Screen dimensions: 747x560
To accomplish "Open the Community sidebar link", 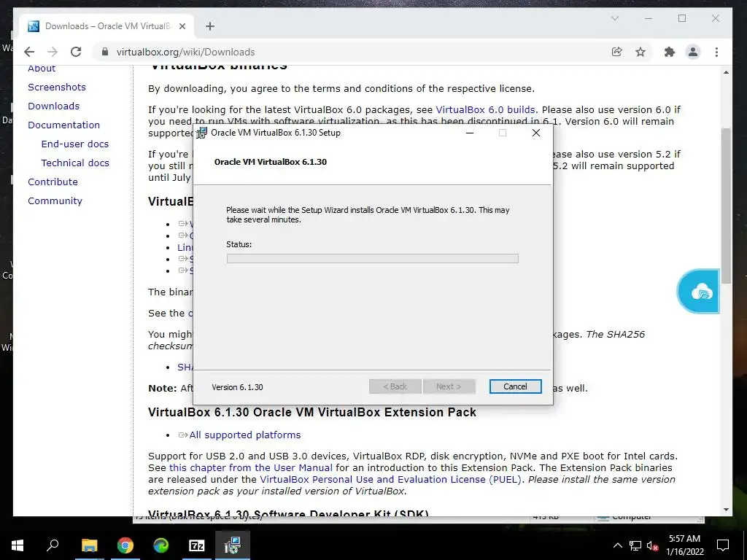I will (x=55, y=201).
